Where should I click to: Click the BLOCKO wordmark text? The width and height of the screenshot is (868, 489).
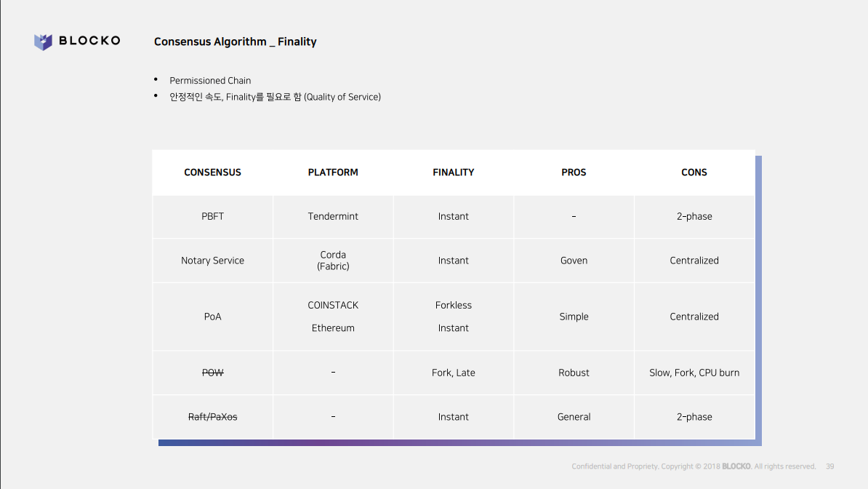point(89,41)
